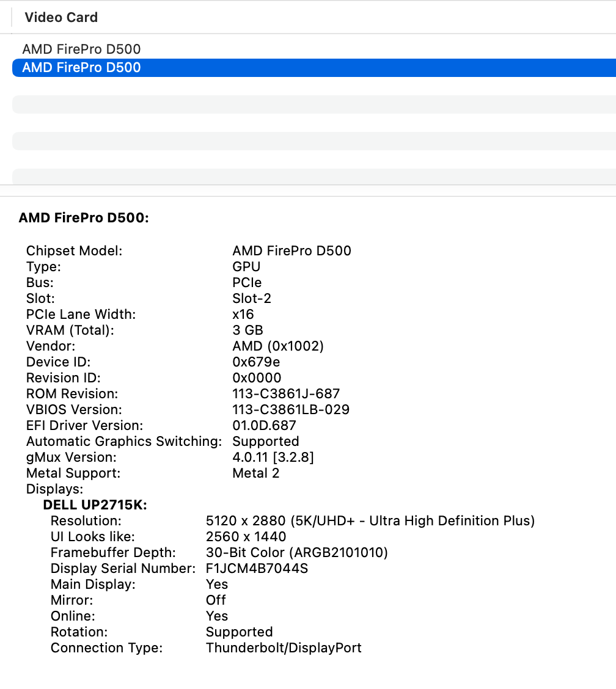
Task: Click the ROM Revision: label
Action: click(x=72, y=393)
